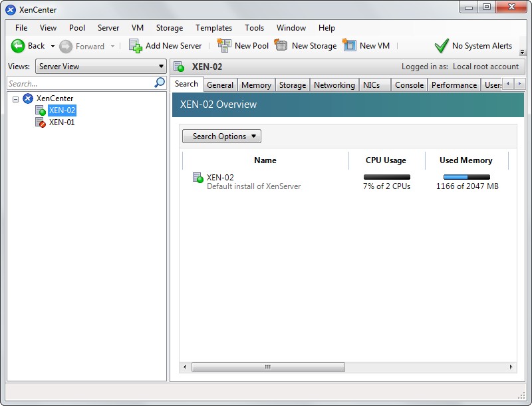Expand the toolbar overflow arrow

523,53
